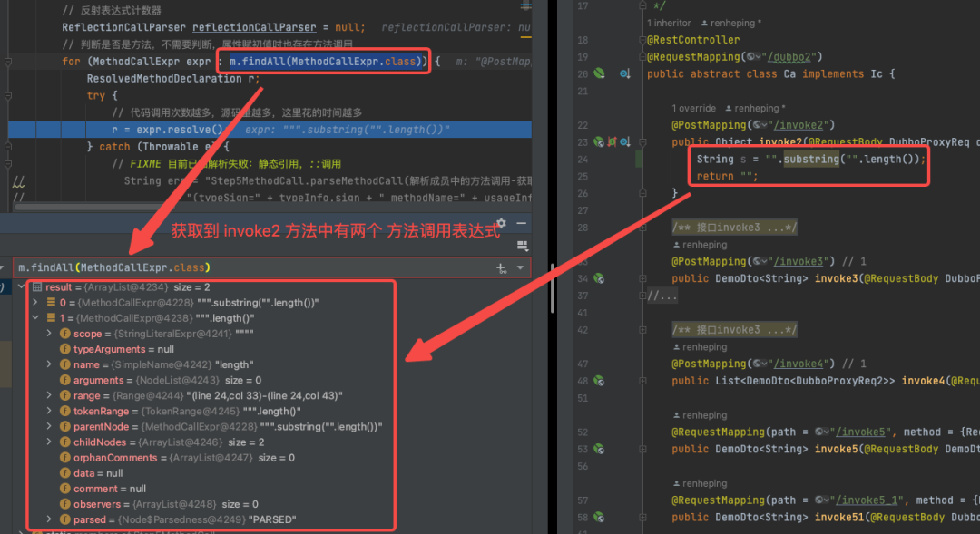Open the /invoke4 mapping link
Screen dimensions: 980x534
pos(799,364)
